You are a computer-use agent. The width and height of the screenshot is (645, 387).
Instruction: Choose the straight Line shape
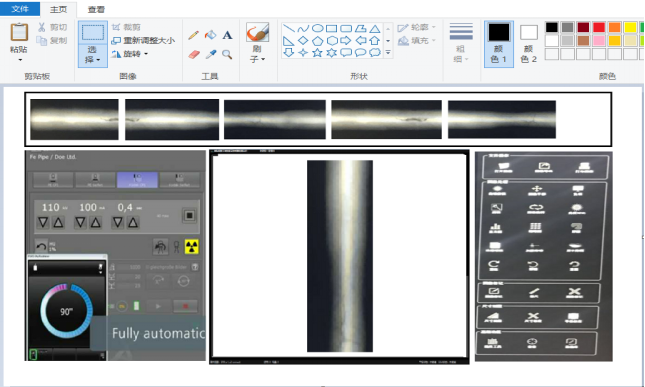pos(289,28)
